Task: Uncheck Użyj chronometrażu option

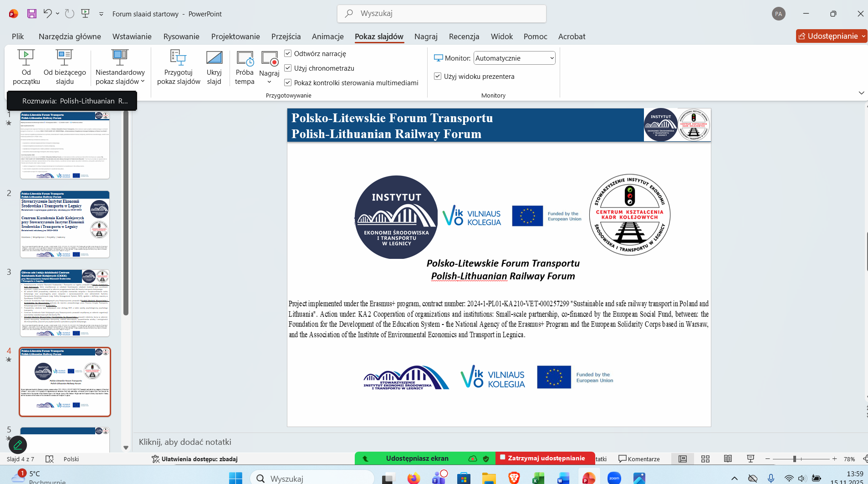Action: pos(288,68)
